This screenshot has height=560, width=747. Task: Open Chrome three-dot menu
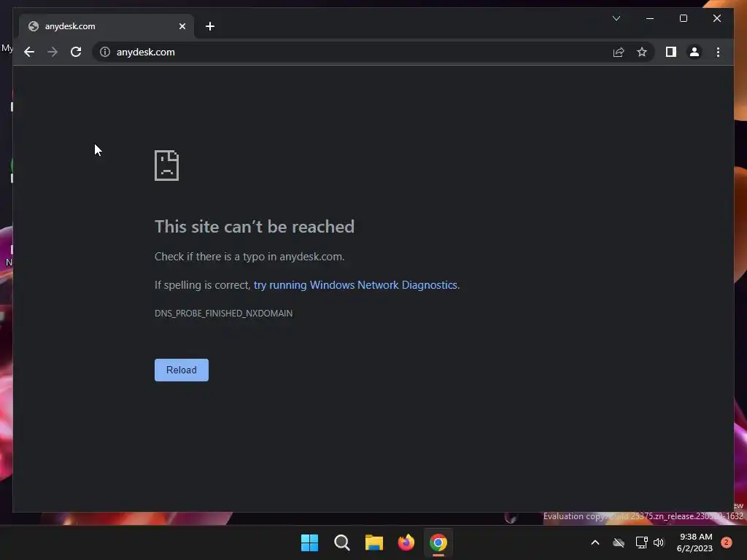[718, 52]
